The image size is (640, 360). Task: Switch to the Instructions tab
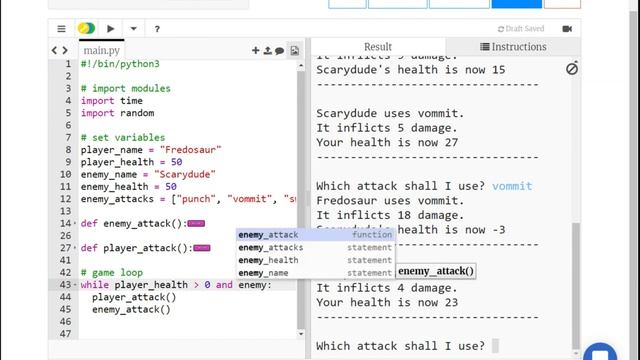pyautogui.click(x=513, y=47)
